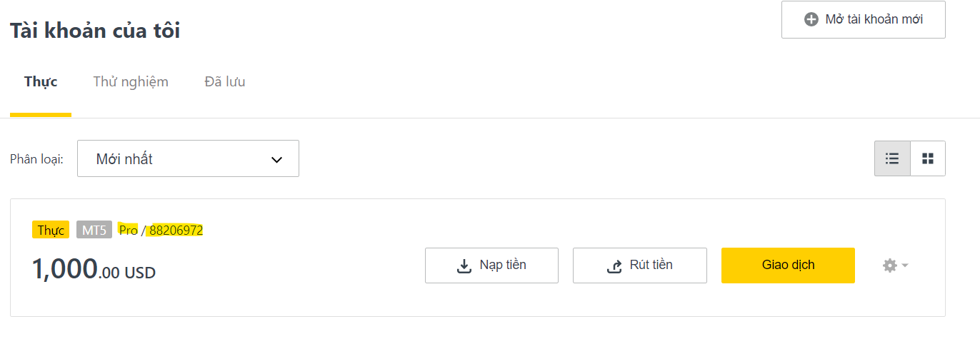Select the "Đã lưu" tab
Screen dimensions: 980x344
coord(224,81)
